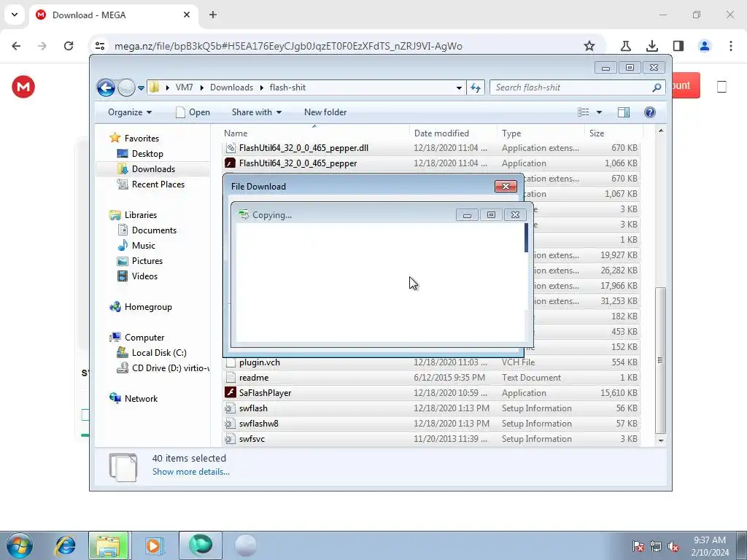The height and width of the screenshot is (560, 747).
Task: Select Libraries in navigation pane
Action: [141, 215]
